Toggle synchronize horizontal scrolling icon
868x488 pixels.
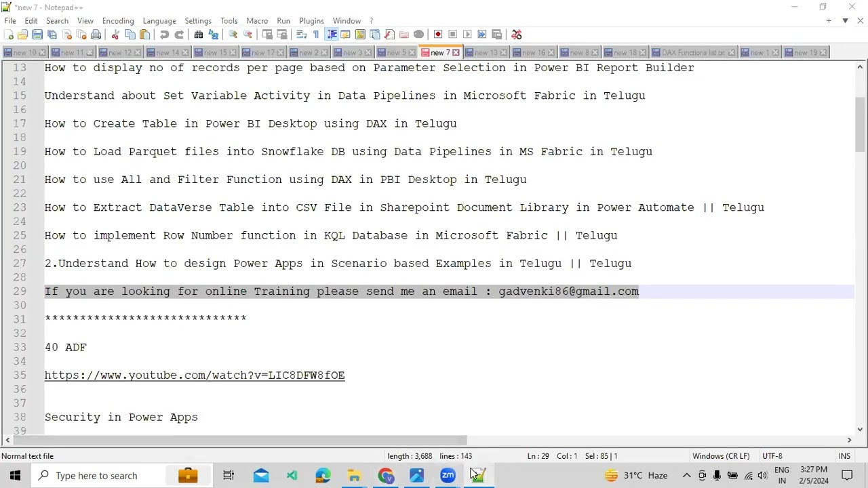point(282,35)
